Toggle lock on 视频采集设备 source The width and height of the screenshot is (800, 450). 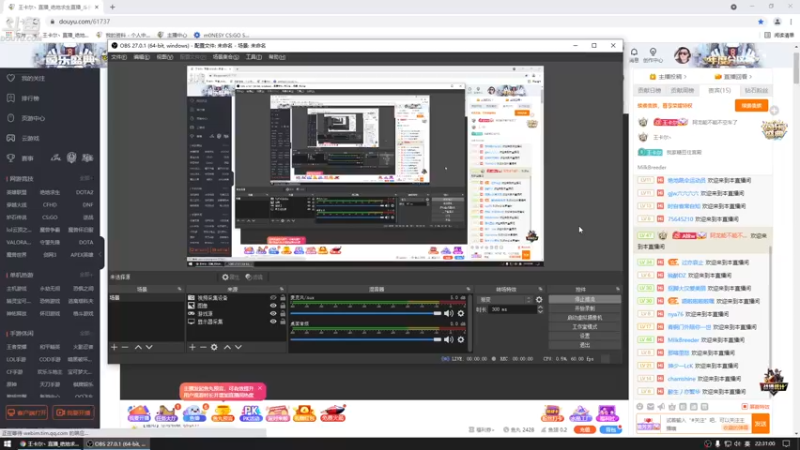coord(283,298)
